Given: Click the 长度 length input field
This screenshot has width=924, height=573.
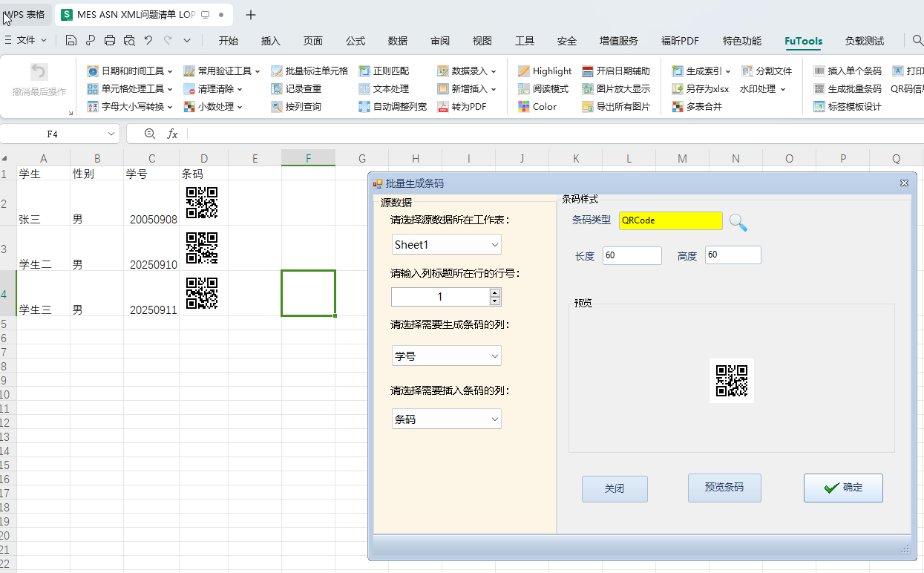Looking at the screenshot, I should 632,255.
